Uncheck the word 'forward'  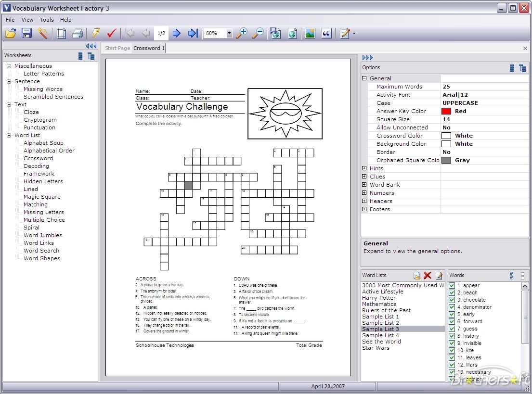click(x=452, y=321)
